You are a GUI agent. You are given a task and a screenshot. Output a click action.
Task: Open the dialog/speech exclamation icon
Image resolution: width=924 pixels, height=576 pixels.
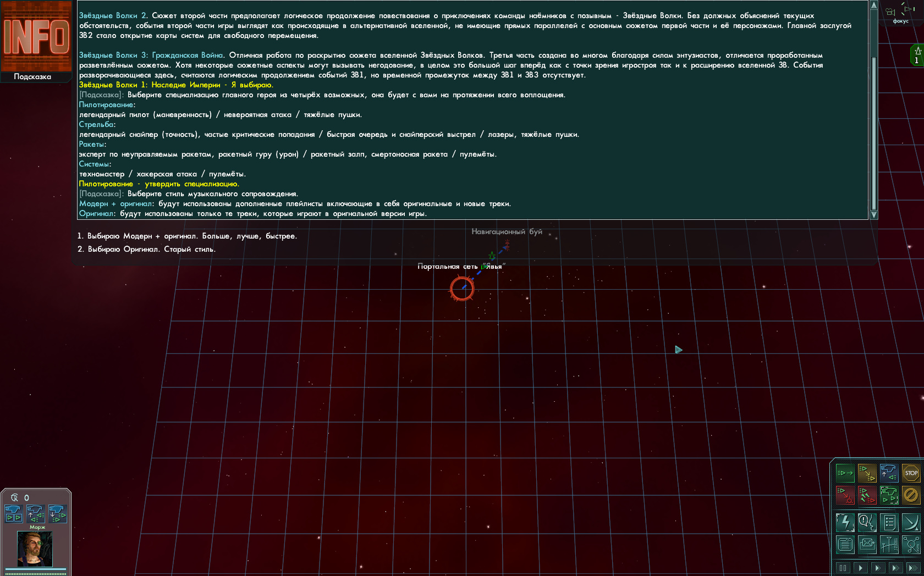(x=867, y=523)
